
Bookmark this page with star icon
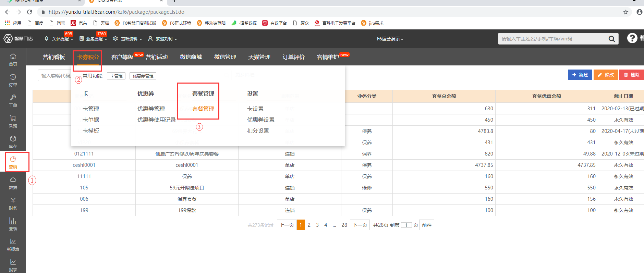(x=626, y=12)
